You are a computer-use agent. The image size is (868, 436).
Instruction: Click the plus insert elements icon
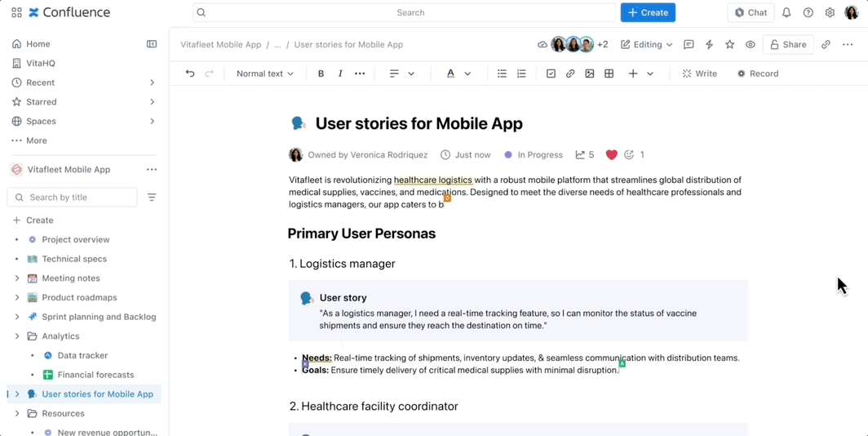tap(633, 73)
